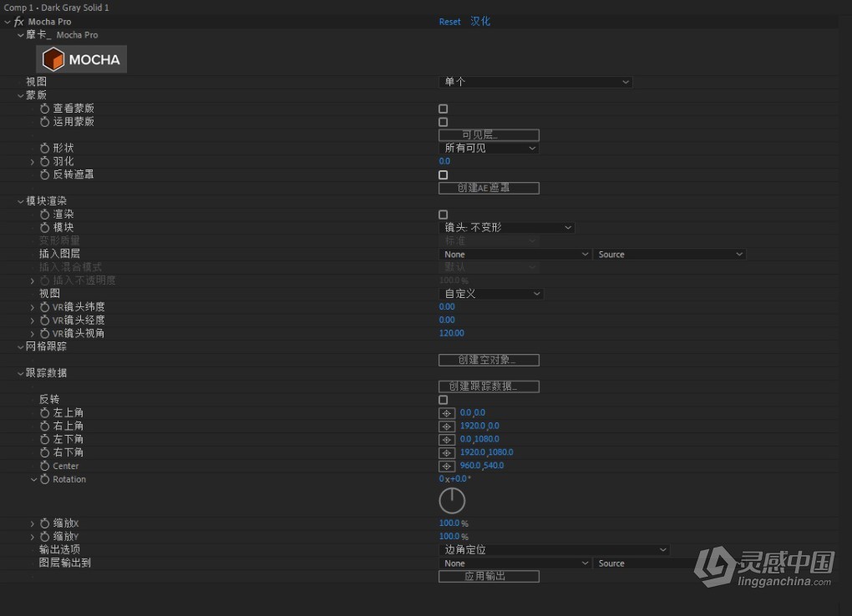The image size is (852, 616).
Task: Click stopwatch icon beside Rotation
Action: click(44, 479)
